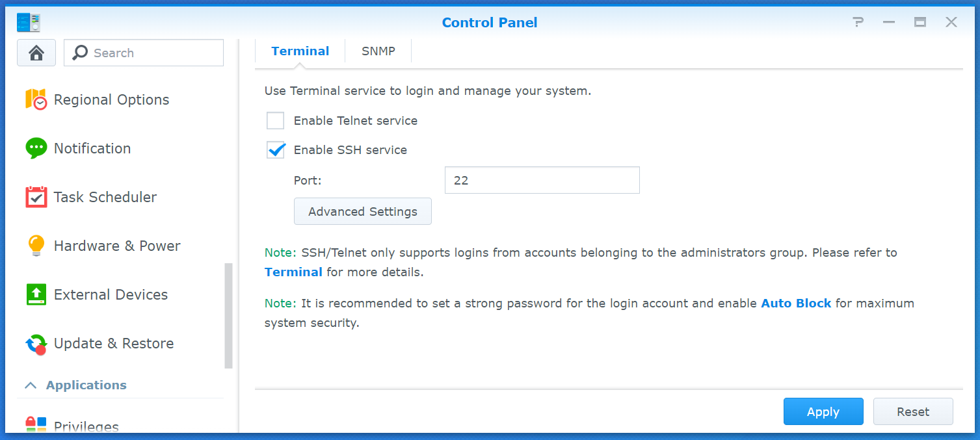Select the Terminal tab
This screenshot has height=440, width=980.
point(300,51)
